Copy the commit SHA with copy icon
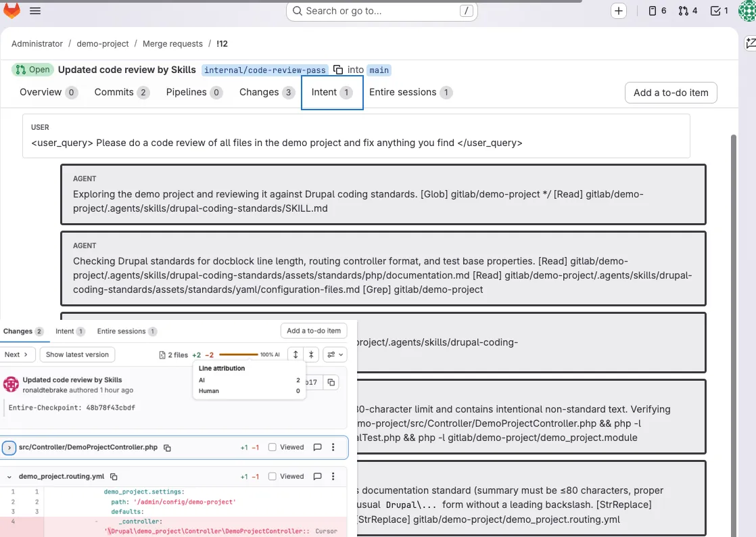This screenshot has height=537, width=756. pyautogui.click(x=329, y=382)
